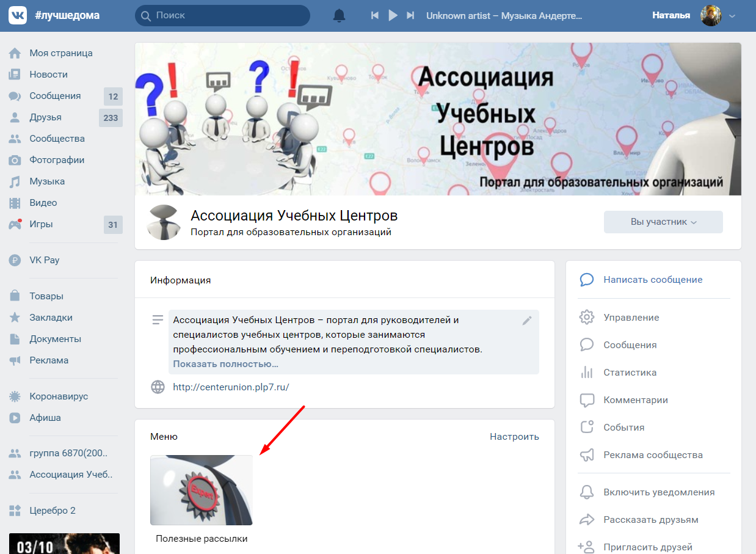Click the community cover banner image

pyautogui.click(x=438, y=119)
